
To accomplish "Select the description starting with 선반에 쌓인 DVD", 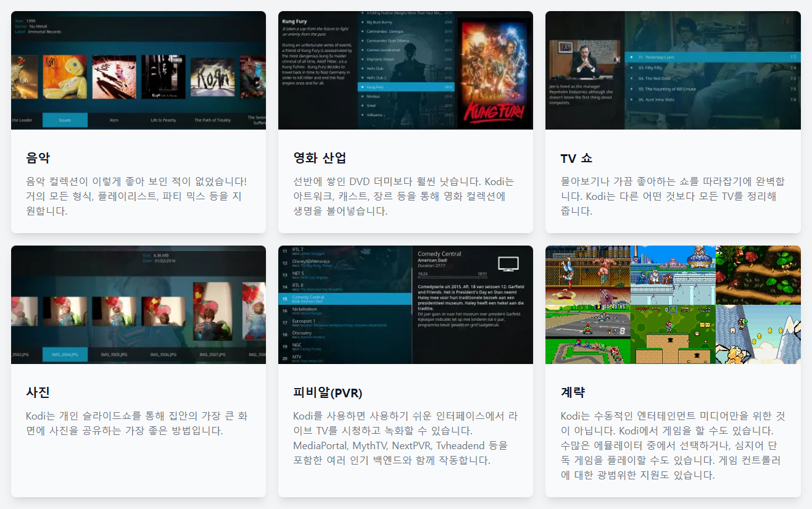I will pos(404,196).
